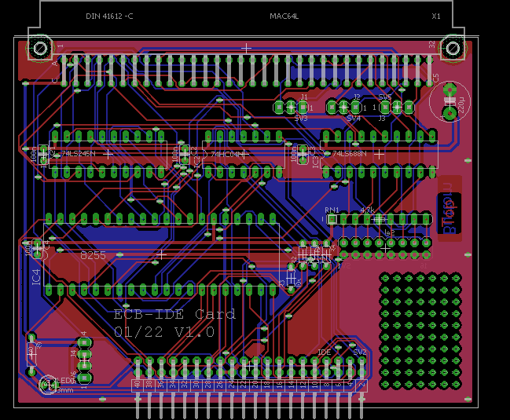
Task: Click the SV5 jumper label
Action: coord(385,97)
